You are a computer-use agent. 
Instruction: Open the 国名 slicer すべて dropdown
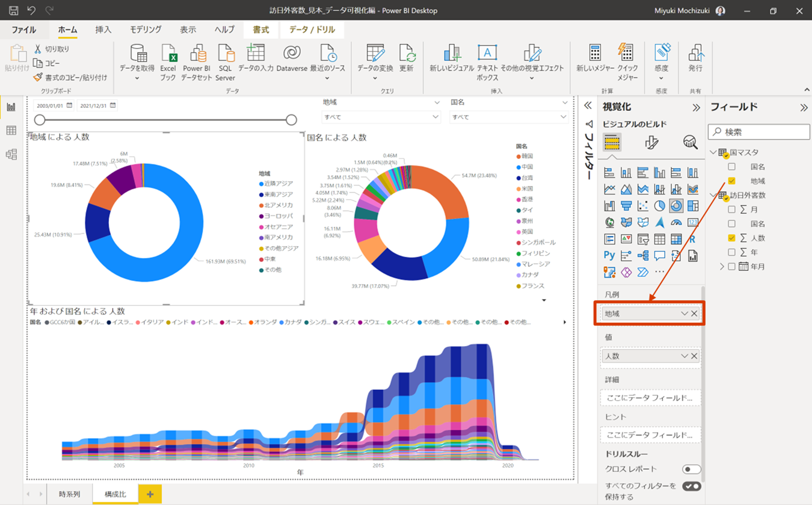[509, 117]
